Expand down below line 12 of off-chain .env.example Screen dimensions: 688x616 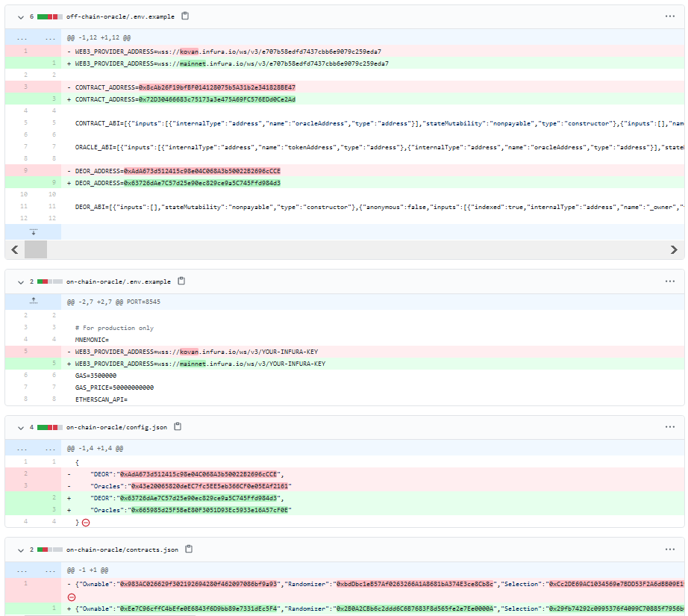click(x=34, y=231)
